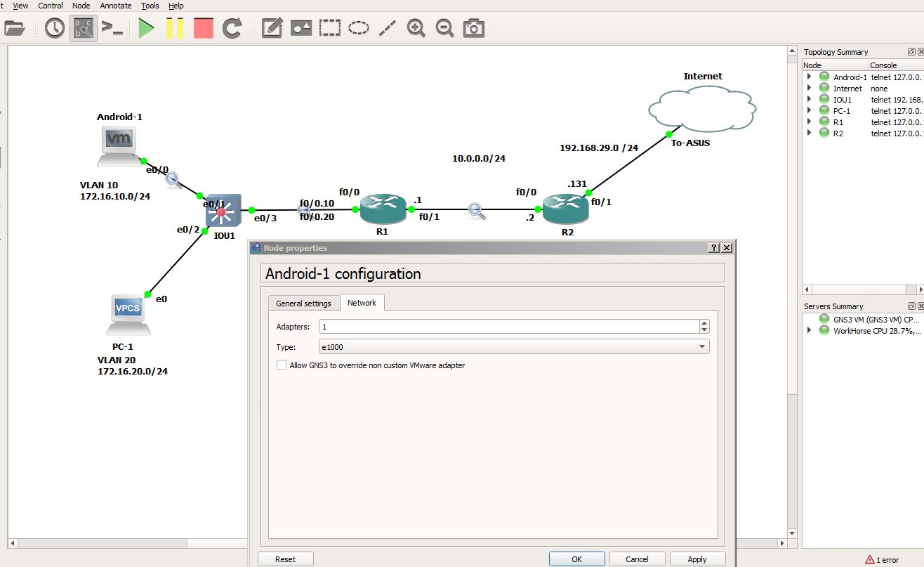
Task: Expand the Android-1 node in Topology Summary
Action: coord(809,77)
